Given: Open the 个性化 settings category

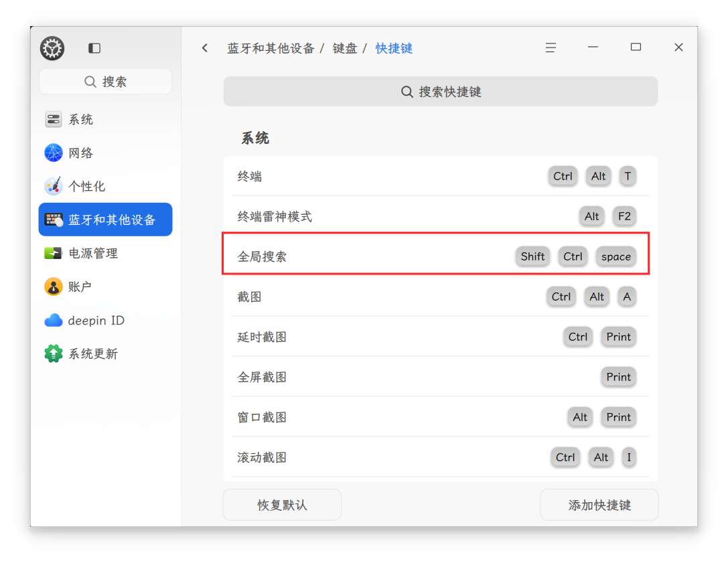Looking at the screenshot, I should tap(105, 186).
